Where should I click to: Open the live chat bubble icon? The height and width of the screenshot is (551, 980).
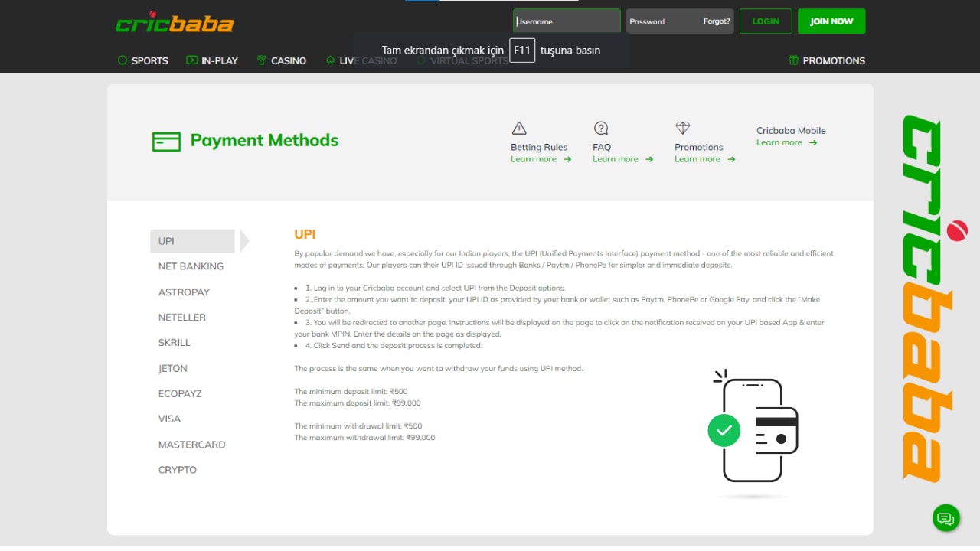[x=946, y=518]
